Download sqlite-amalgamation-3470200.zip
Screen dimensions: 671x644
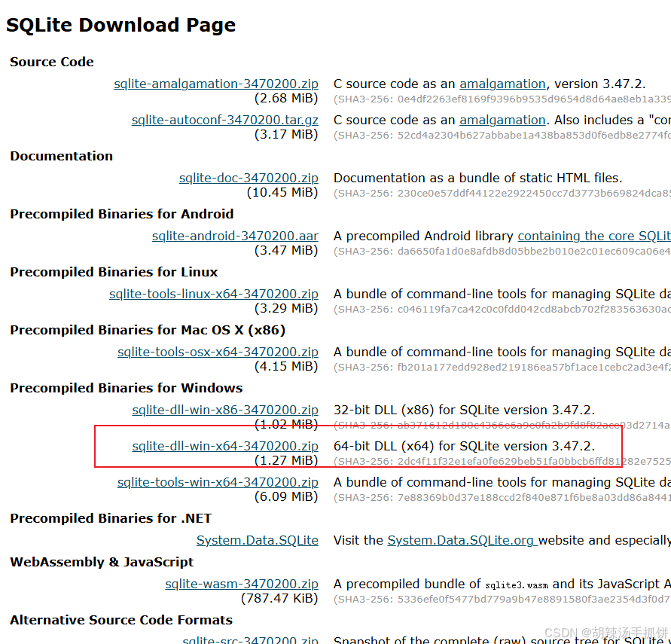pyautogui.click(x=216, y=84)
